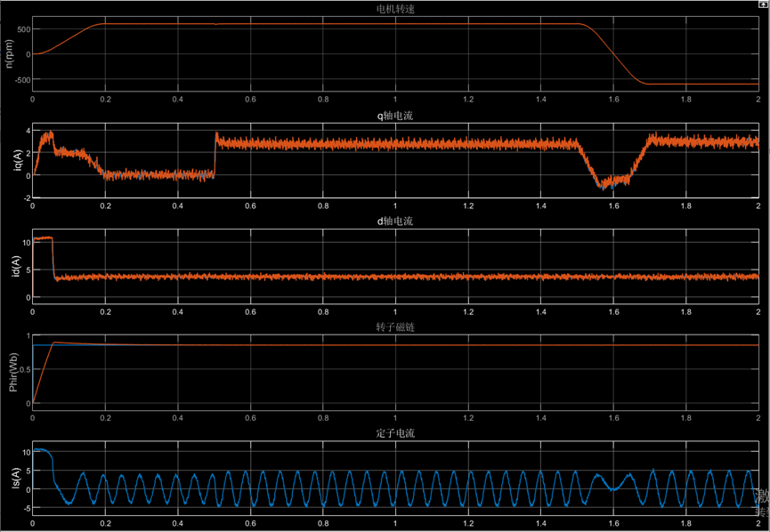Image resolution: width=770 pixels, height=532 pixels.
Task: Click the -500 tick of the speed plot
Action: pos(22,79)
